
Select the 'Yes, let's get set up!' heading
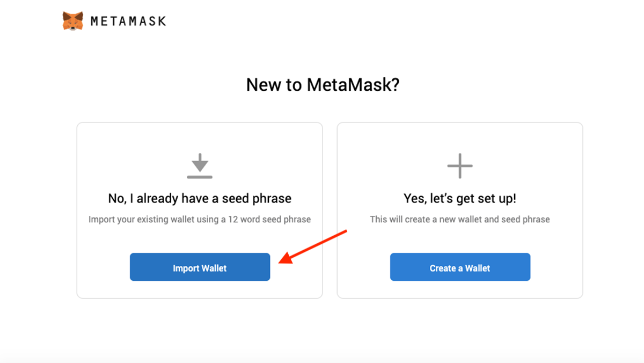pyautogui.click(x=460, y=198)
